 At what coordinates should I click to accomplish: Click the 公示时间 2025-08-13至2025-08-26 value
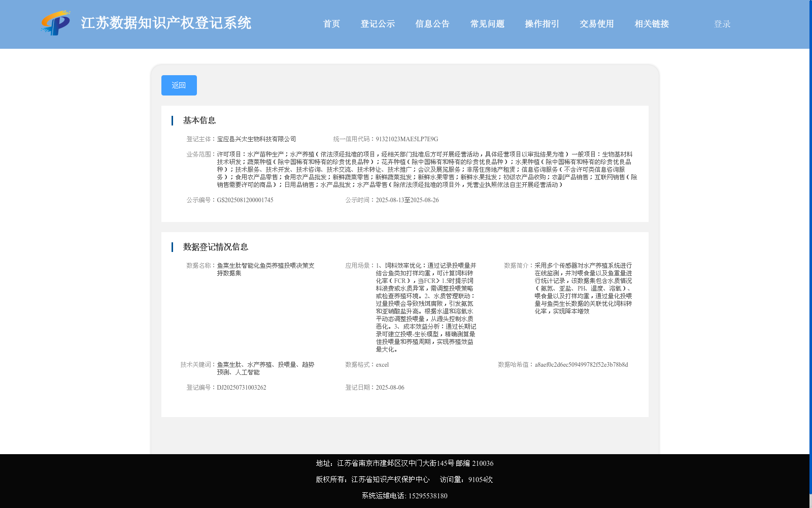[x=407, y=200]
